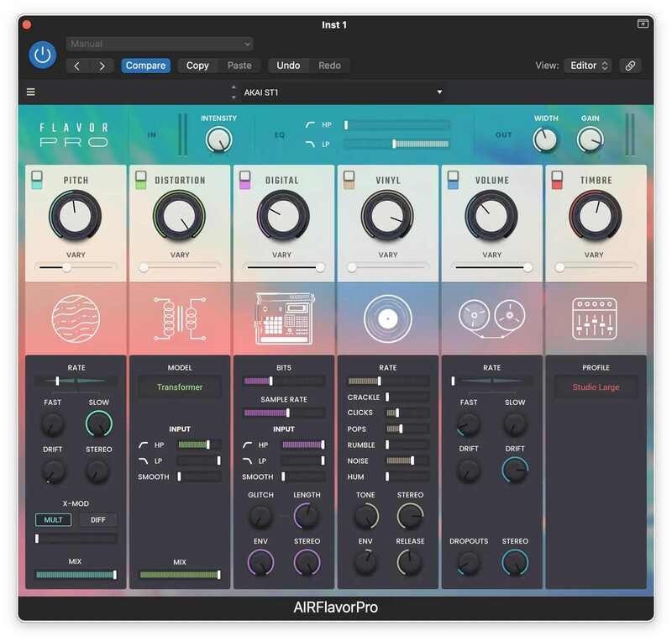Toggle the Timbre module on/off
The height and width of the screenshot is (642, 672).
pyautogui.click(x=556, y=179)
